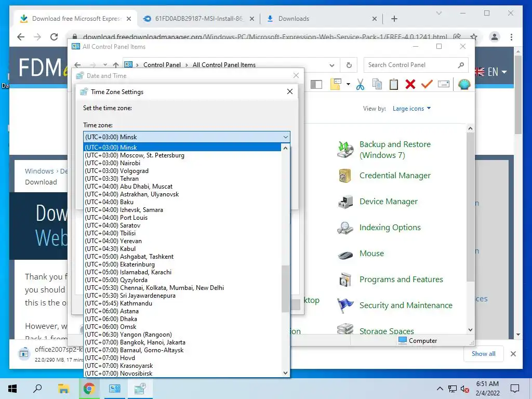
Task: Open Chrome tab search chevron
Action: click(x=438, y=13)
